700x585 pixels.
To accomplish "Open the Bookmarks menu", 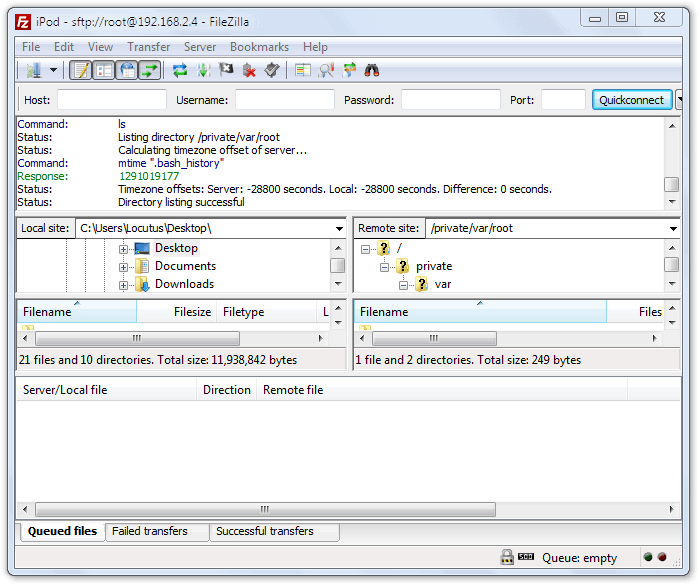I will [x=259, y=47].
